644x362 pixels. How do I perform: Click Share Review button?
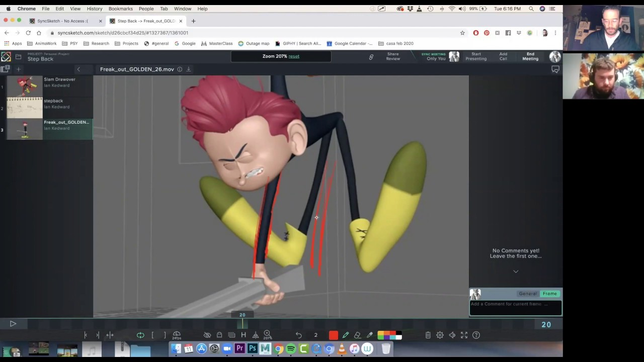(393, 56)
